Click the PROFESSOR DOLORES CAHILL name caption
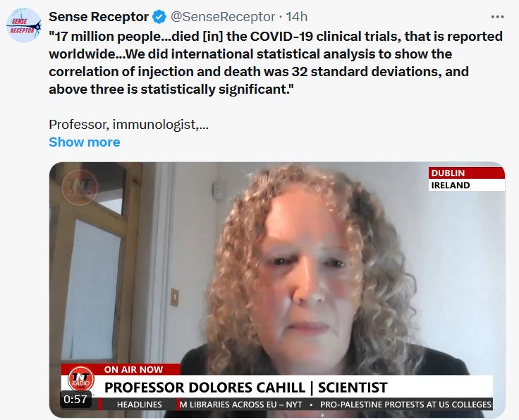Screen dimensions: 519x420 245,388
